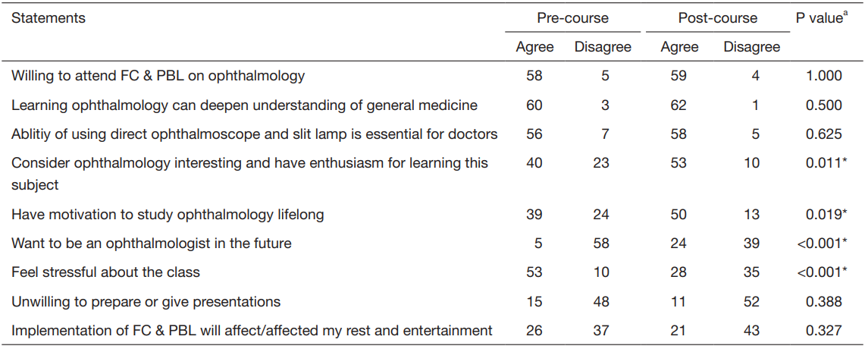The image size is (868, 349).
Task: Click the P value 0.388 cell
Action: 824,302
